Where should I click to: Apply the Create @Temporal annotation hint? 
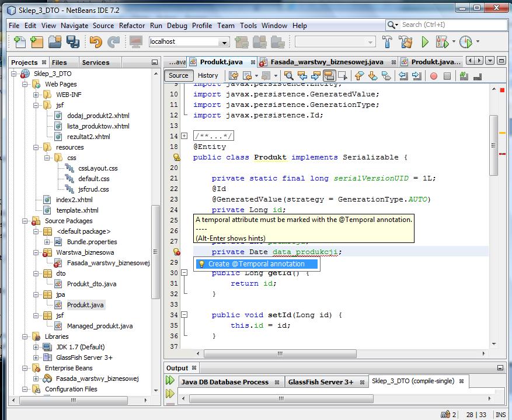[x=257, y=264]
